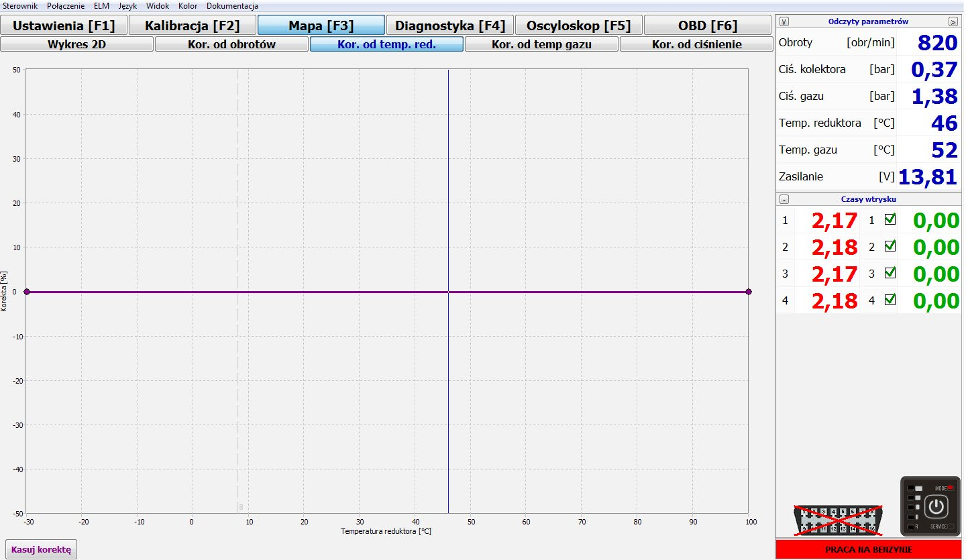Click gas injection time 0,00 for injector 3

coord(936,274)
